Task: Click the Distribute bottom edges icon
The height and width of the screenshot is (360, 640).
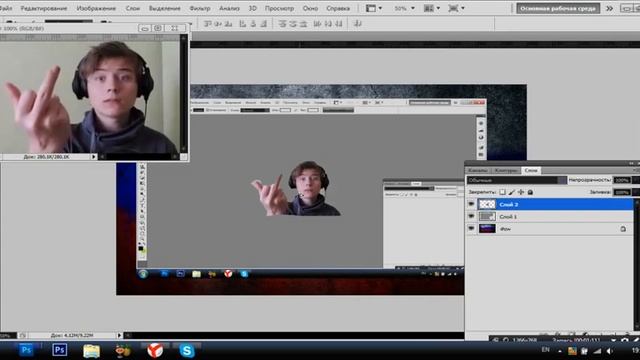Action: coord(303,24)
